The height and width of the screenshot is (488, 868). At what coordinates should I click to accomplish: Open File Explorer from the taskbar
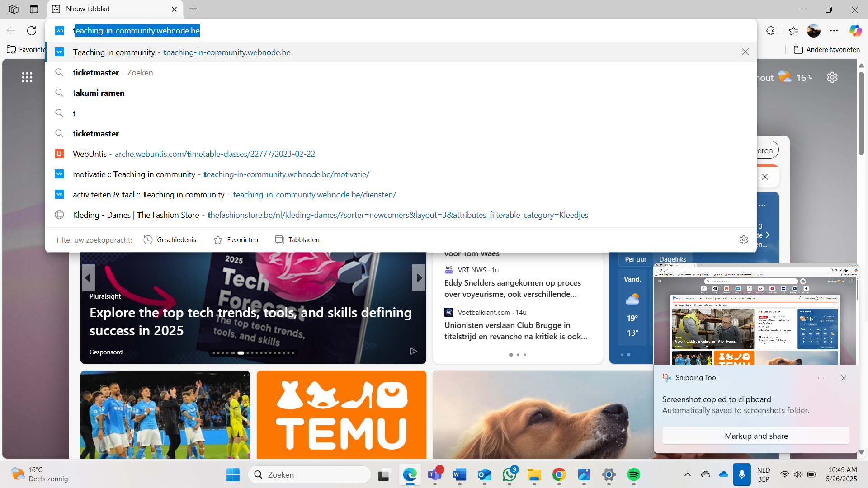[x=534, y=474]
